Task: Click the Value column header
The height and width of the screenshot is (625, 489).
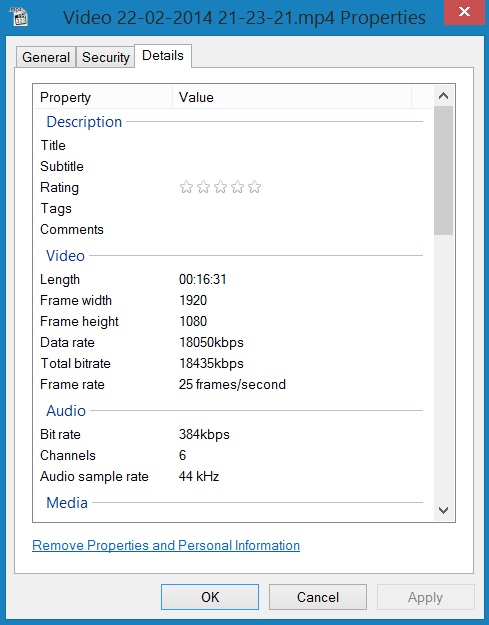Action: click(x=292, y=97)
